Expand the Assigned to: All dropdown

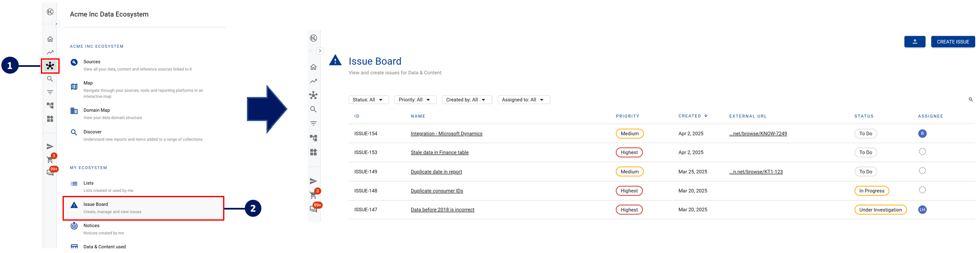(x=523, y=100)
